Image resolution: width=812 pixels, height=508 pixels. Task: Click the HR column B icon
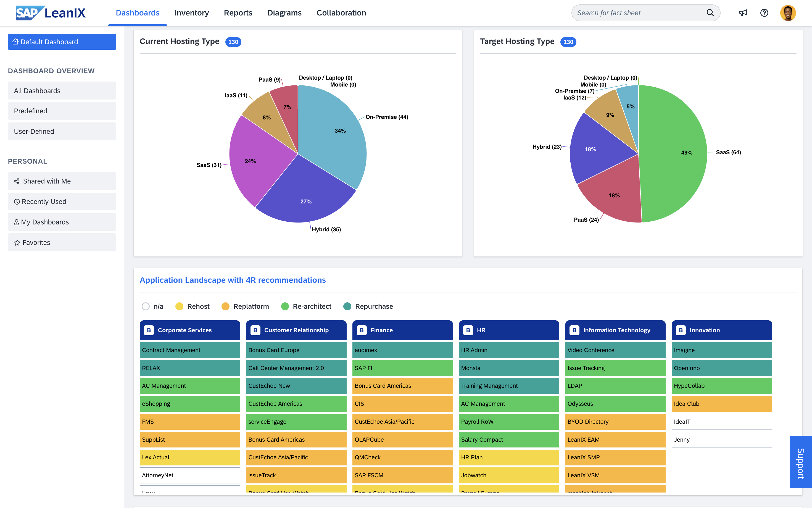[x=468, y=330]
